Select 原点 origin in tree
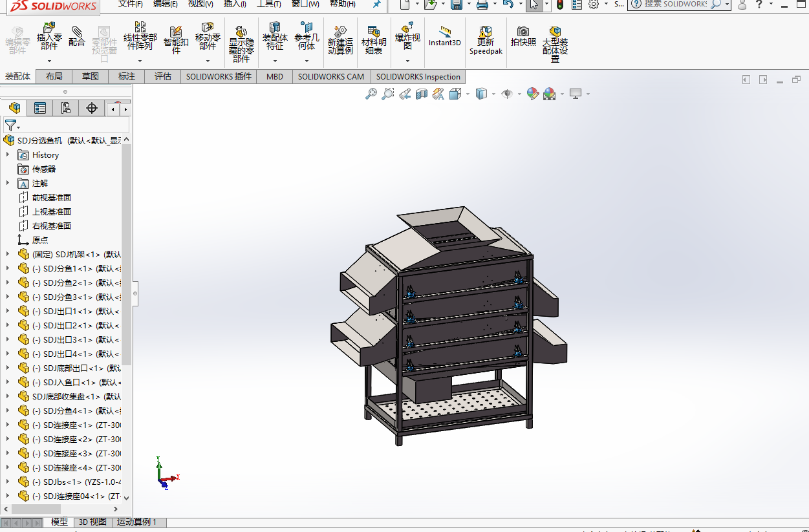The height and width of the screenshot is (532, 809). 40,240
